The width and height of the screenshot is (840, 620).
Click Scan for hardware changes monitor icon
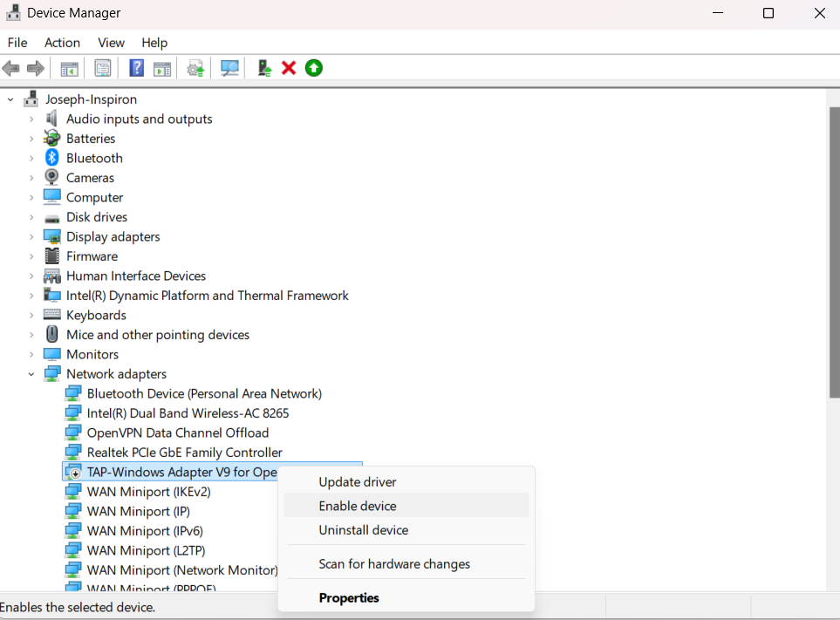[230, 68]
